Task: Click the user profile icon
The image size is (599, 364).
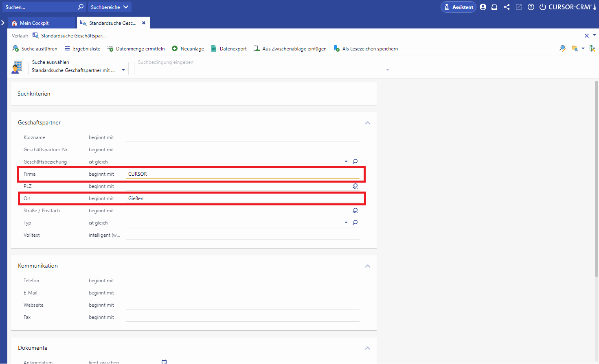Action: point(483,7)
